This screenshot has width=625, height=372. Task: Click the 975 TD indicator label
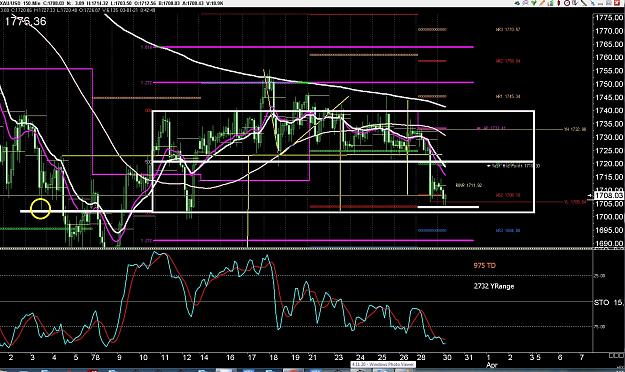(x=485, y=266)
